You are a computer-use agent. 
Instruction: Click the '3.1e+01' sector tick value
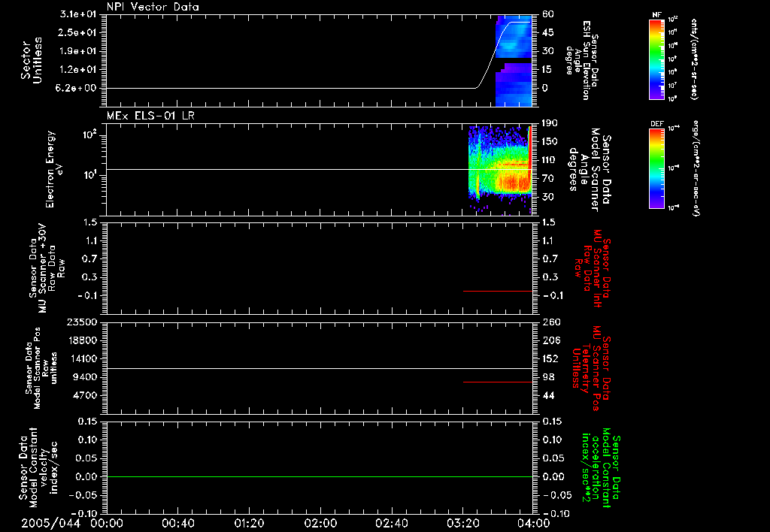tap(77, 14)
